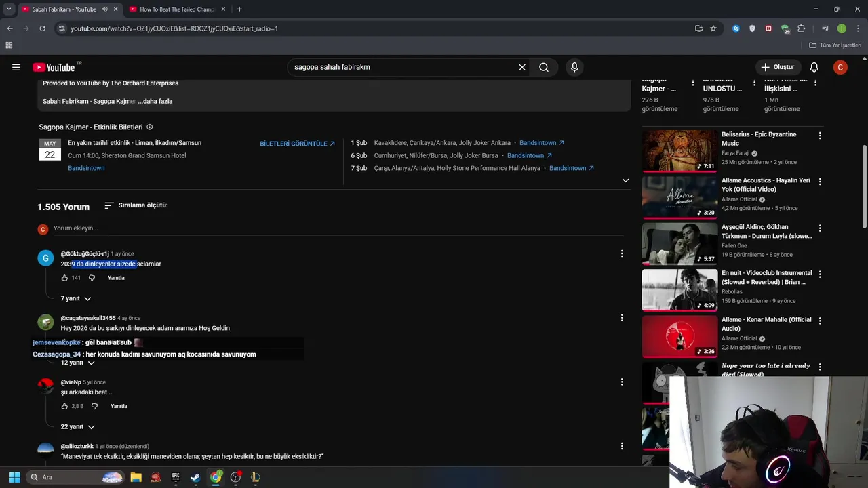Open menu for Durum Leyla video
Image resolution: width=868 pixels, height=488 pixels.
click(x=820, y=228)
